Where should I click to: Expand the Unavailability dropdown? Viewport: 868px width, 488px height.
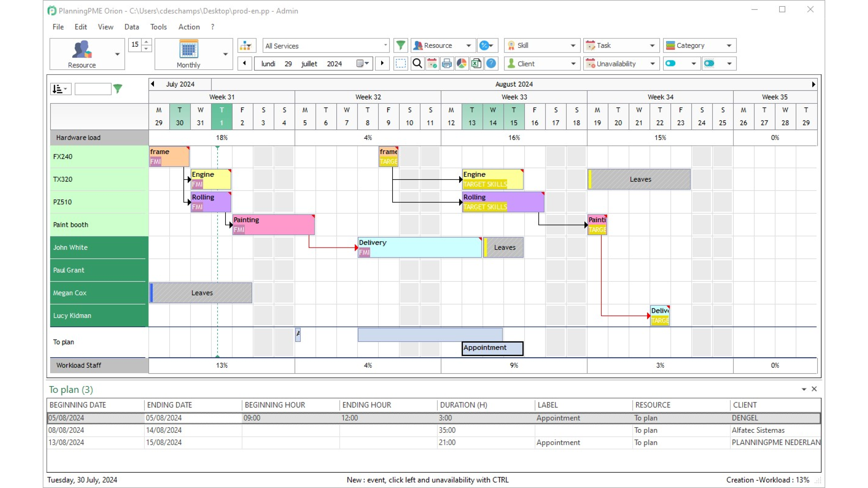point(652,64)
